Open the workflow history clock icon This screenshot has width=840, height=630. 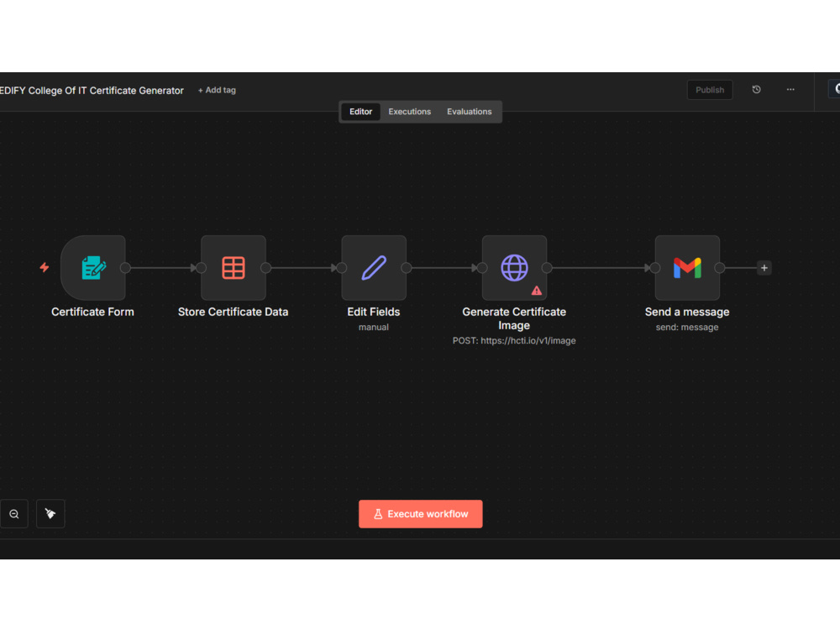coord(757,90)
